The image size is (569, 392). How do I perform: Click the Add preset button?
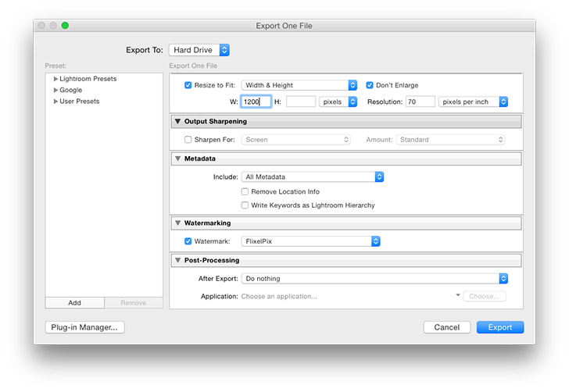tap(75, 303)
